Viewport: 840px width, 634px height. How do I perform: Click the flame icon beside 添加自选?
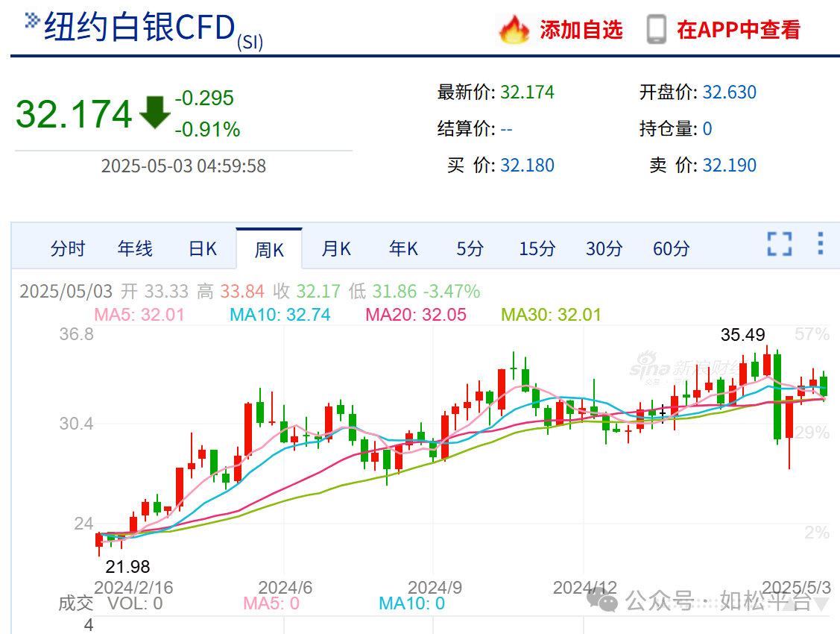pos(513,30)
